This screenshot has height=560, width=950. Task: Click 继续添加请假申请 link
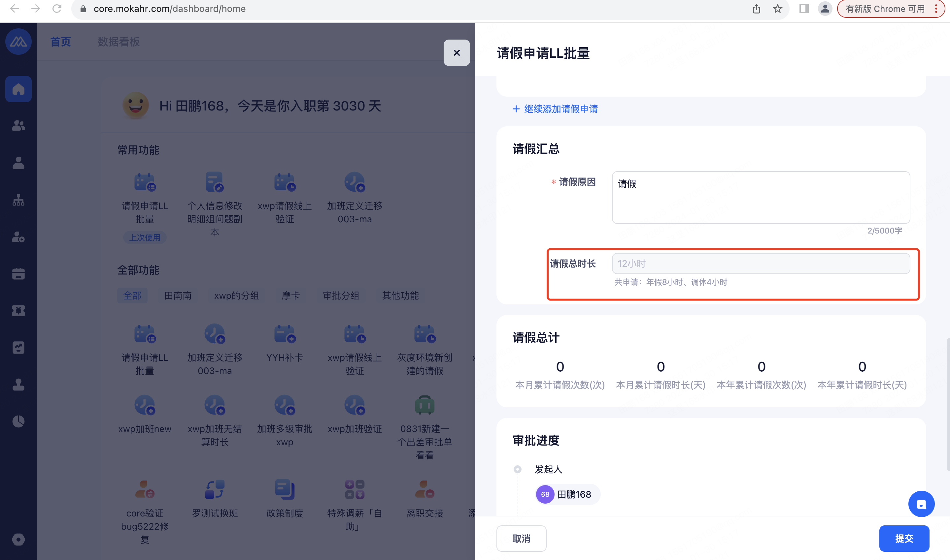click(555, 109)
